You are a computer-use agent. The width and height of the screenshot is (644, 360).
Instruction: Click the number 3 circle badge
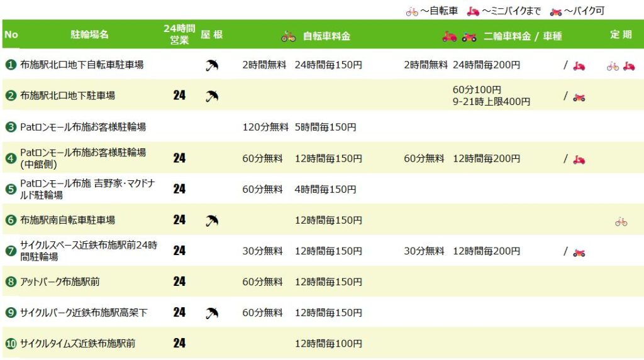pos(11,127)
